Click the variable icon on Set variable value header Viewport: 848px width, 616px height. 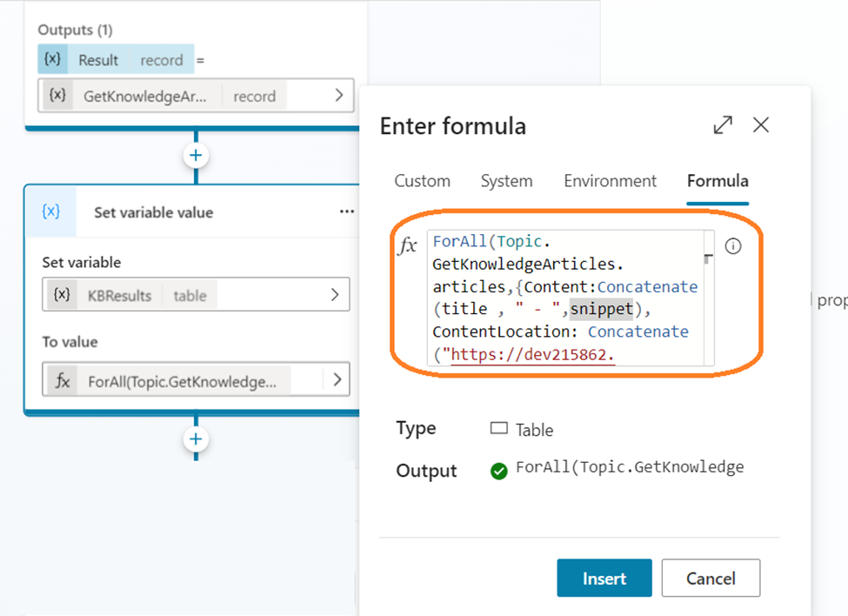51,211
